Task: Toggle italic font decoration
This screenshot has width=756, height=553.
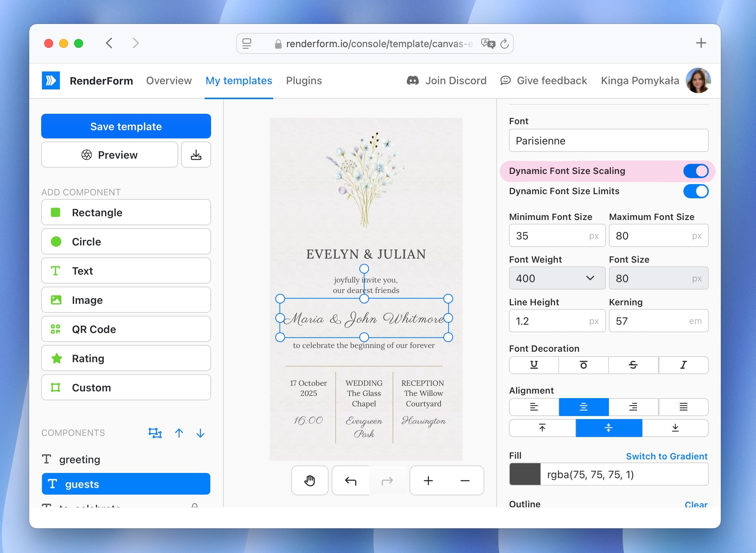Action: [683, 365]
